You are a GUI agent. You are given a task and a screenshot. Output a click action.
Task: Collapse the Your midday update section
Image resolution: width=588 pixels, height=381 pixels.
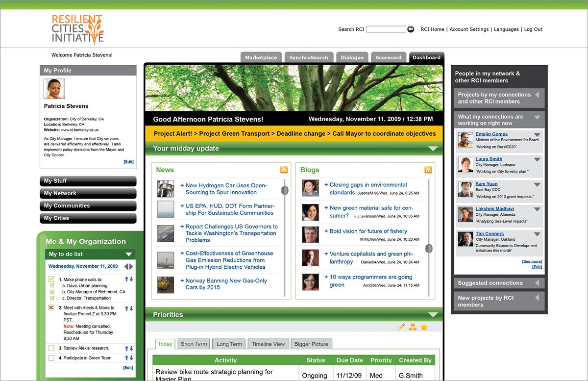(433, 149)
